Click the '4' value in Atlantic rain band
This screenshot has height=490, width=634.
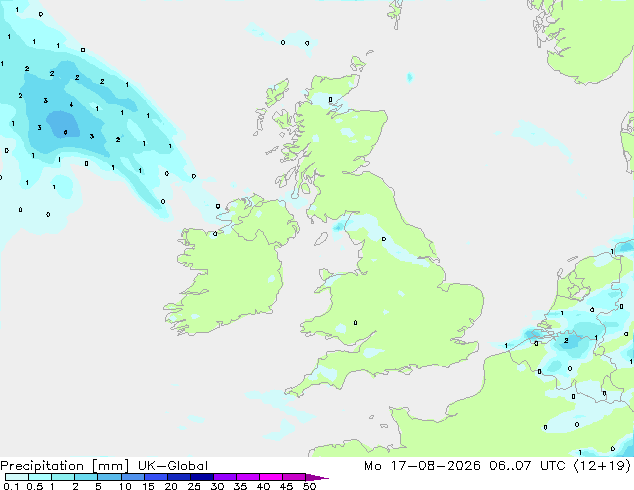click(71, 105)
